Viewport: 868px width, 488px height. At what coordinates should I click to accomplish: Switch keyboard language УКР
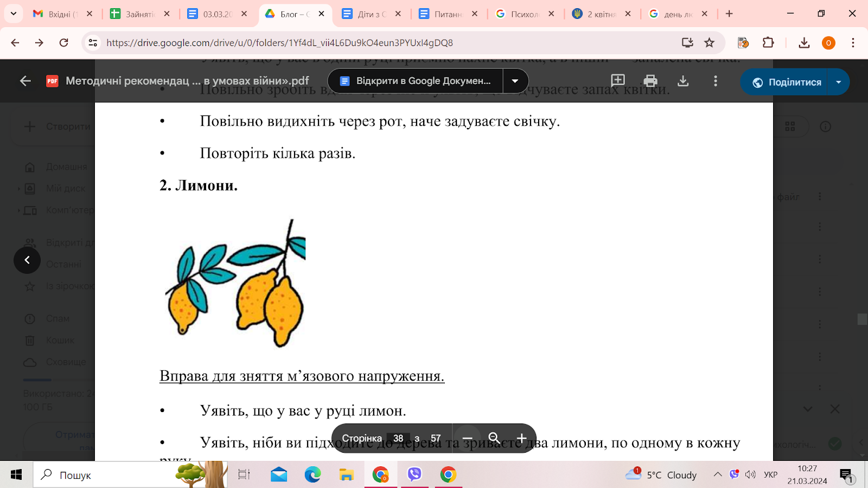click(770, 475)
